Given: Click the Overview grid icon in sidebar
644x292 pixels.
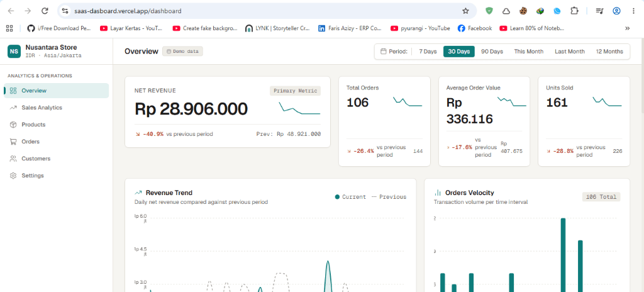Looking at the screenshot, I should [x=13, y=91].
